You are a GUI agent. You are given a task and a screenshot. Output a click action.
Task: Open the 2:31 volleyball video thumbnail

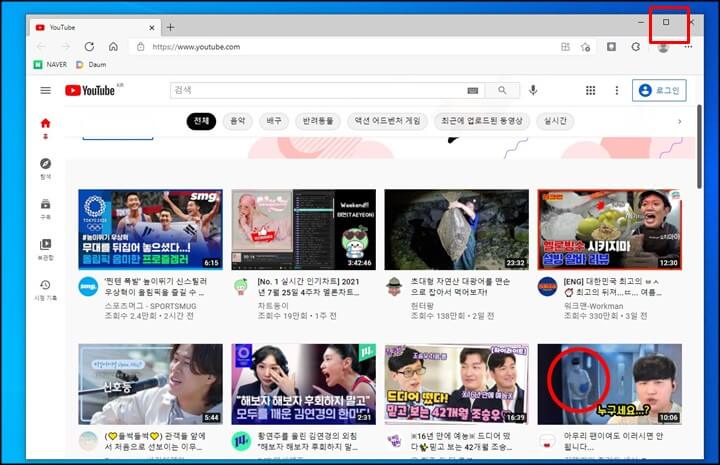tap(304, 384)
